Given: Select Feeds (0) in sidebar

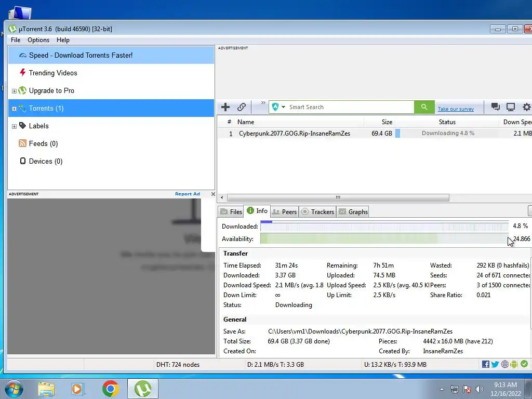Looking at the screenshot, I should [111, 143].
